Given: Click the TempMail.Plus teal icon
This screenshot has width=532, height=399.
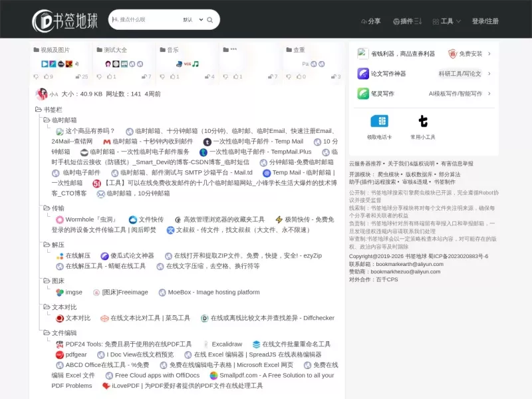Looking at the screenshot, I should pyautogui.click(x=203, y=152).
